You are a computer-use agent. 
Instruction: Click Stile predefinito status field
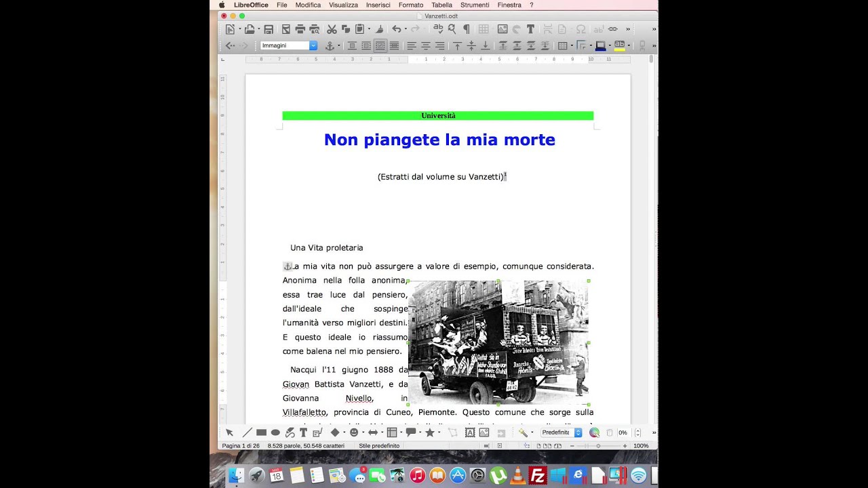coord(379,446)
